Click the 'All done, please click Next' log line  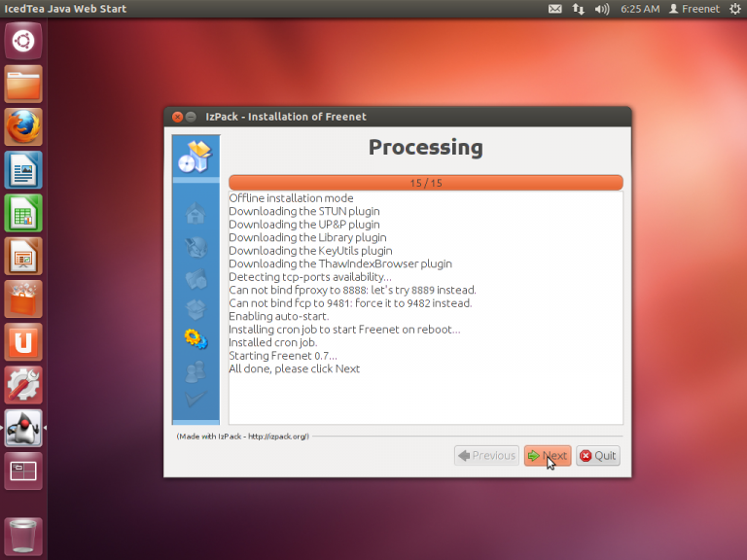[x=294, y=368]
